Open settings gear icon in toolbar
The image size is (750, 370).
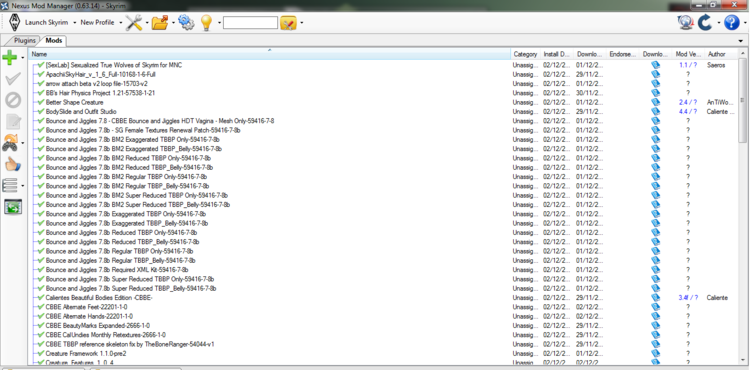pos(186,22)
